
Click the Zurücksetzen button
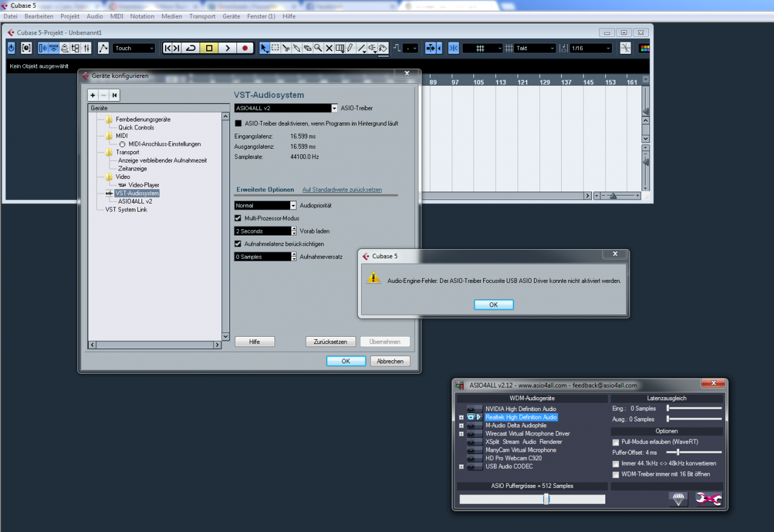coord(330,342)
